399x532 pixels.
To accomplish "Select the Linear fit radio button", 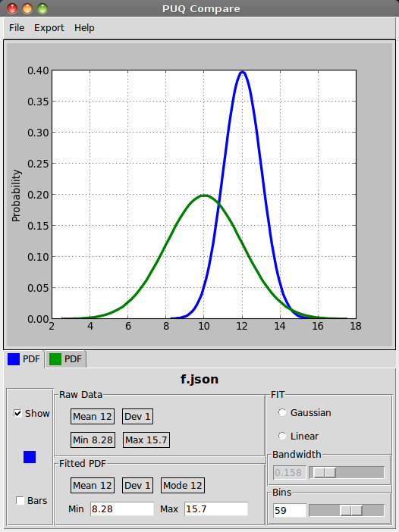I will tap(282, 436).
